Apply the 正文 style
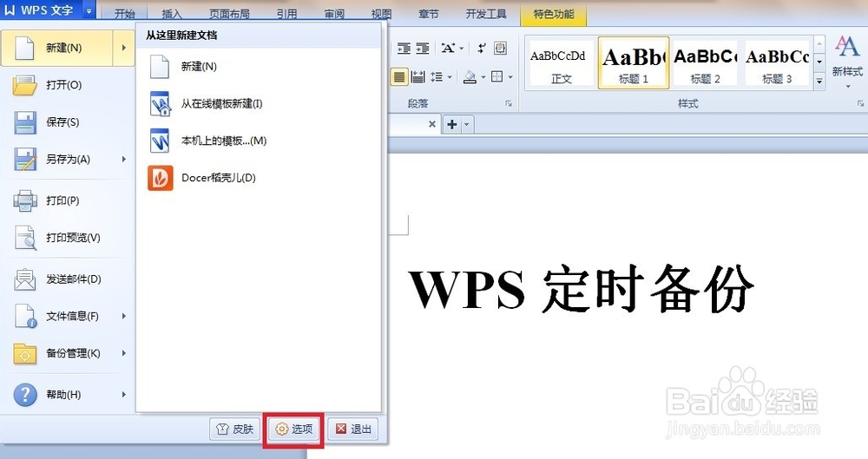 [561, 62]
